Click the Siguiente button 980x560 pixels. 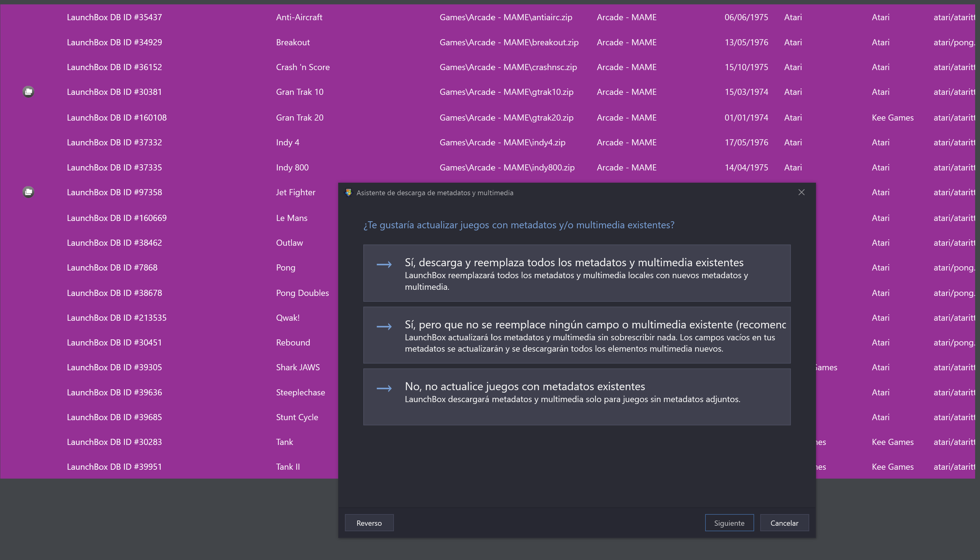[729, 523]
